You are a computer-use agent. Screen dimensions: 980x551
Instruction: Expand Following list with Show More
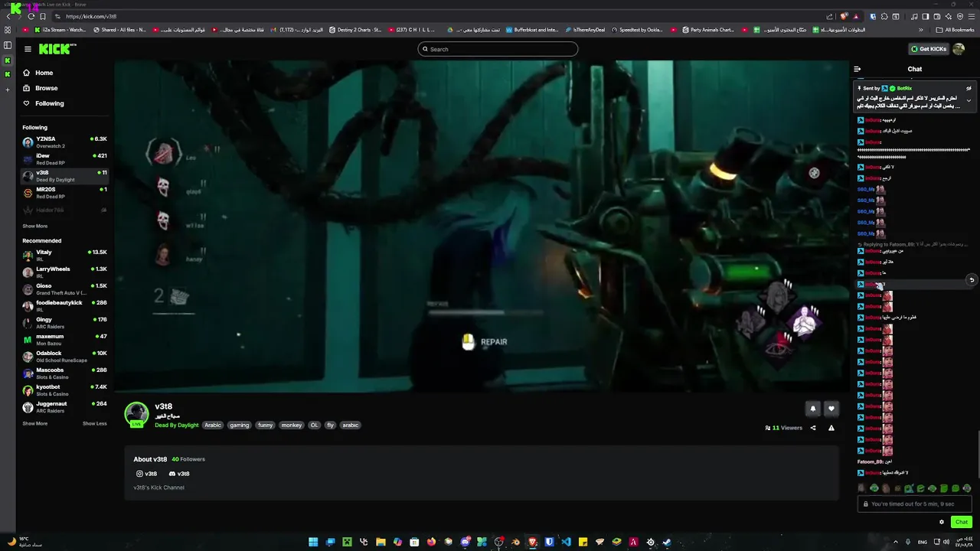[35, 226]
